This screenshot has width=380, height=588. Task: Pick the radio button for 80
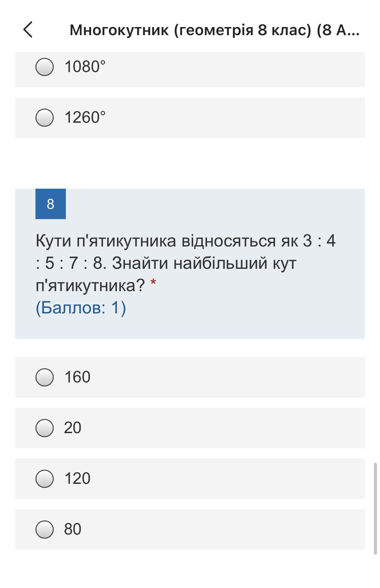45,530
